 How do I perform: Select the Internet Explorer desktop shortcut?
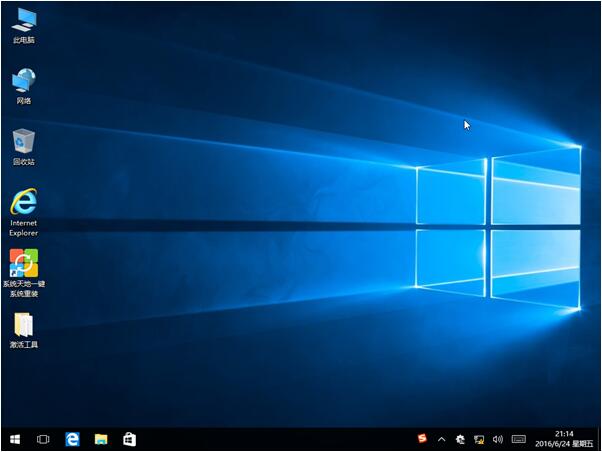click(24, 212)
